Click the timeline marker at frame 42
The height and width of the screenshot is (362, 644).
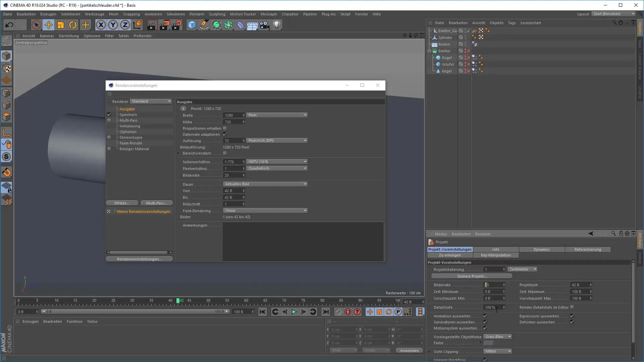pyautogui.click(x=178, y=301)
